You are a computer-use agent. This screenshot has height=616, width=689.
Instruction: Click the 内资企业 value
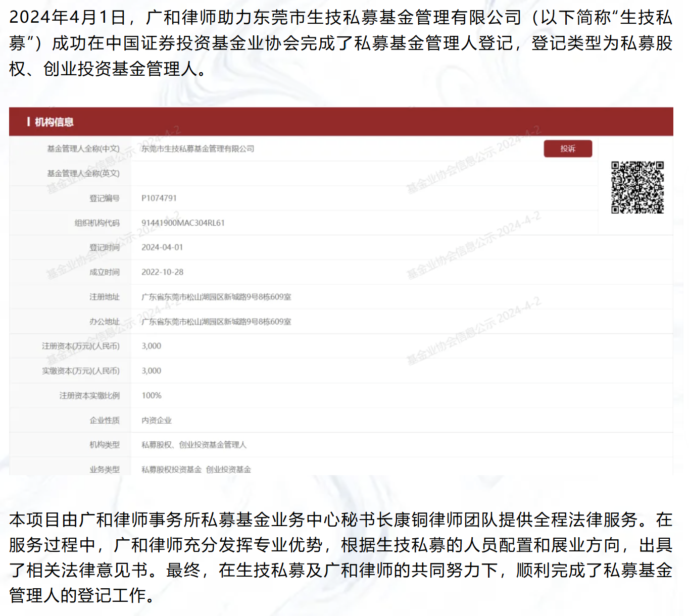tap(157, 420)
